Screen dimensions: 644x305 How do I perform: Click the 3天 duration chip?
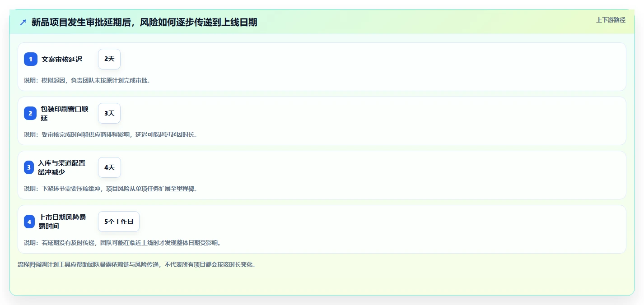tap(109, 113)
